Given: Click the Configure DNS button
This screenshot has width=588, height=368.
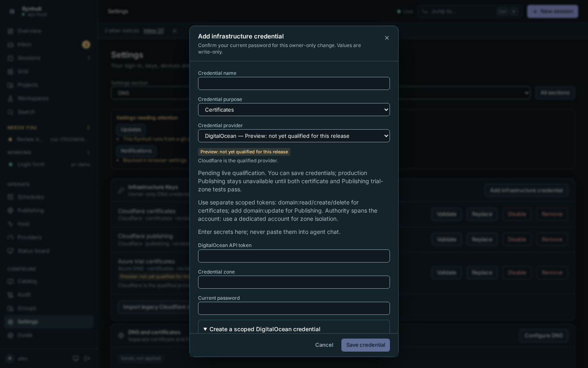Looking at the screenshot, I should [543, 336].
